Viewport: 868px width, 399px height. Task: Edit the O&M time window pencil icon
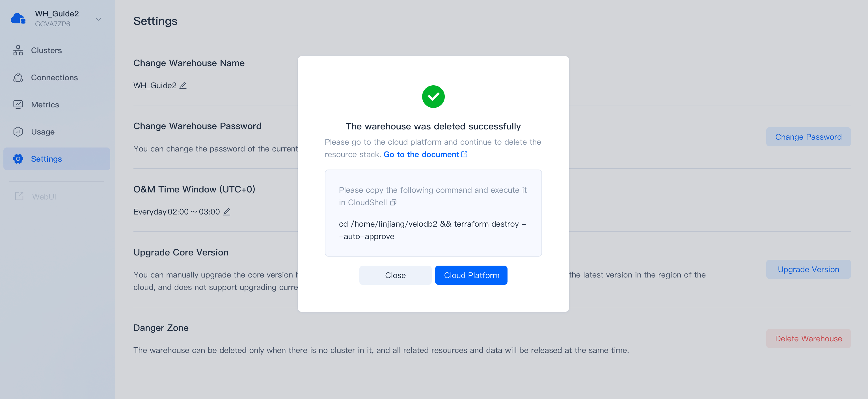(227, 212)
